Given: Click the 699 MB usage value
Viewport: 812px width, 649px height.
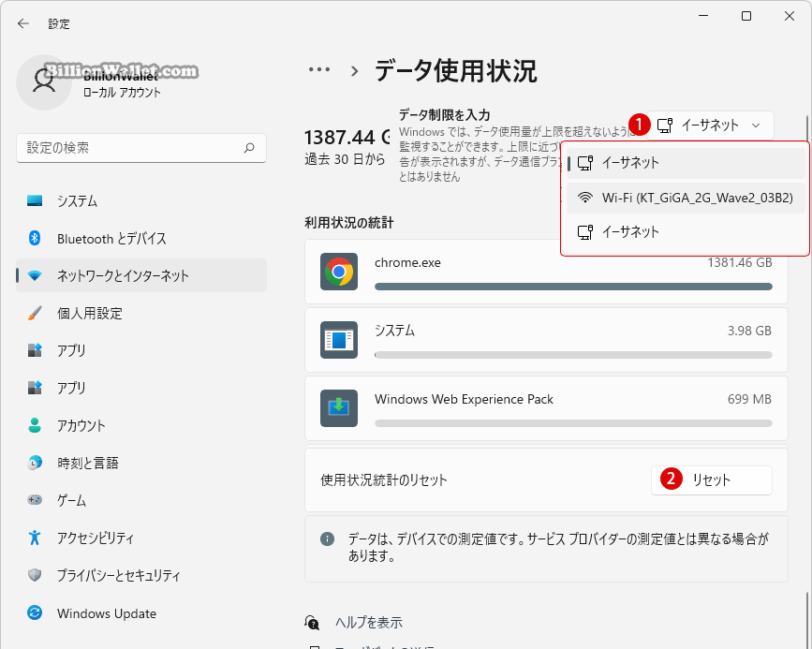Looking at the screenshot, I should click(749, 399).
